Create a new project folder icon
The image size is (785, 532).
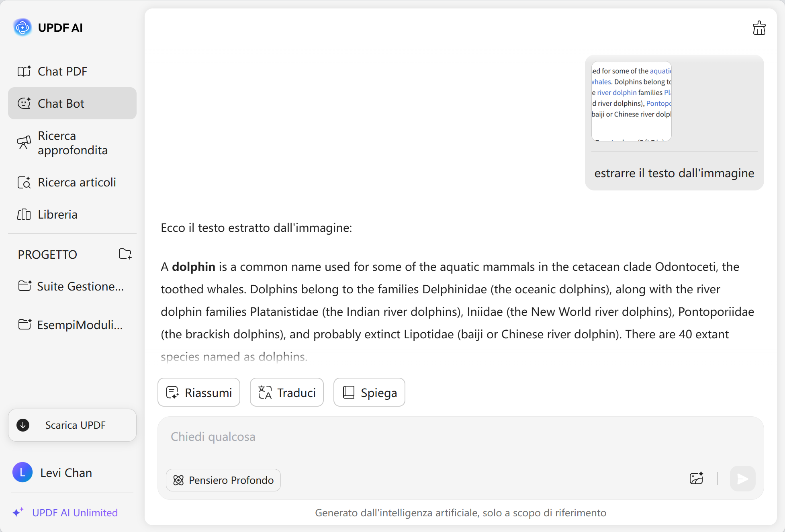point(125,254)
